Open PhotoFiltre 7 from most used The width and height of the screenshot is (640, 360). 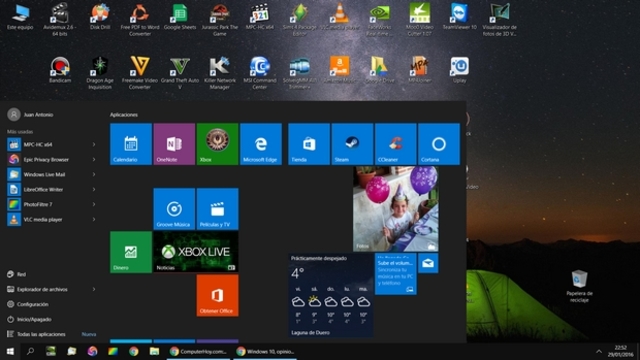tap(51, 204)
